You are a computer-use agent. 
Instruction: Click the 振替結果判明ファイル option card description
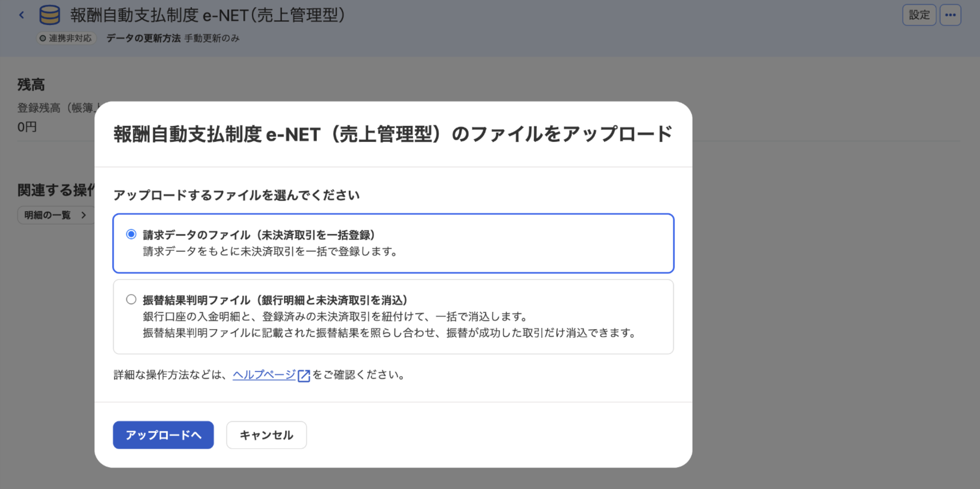coord(390,324)
